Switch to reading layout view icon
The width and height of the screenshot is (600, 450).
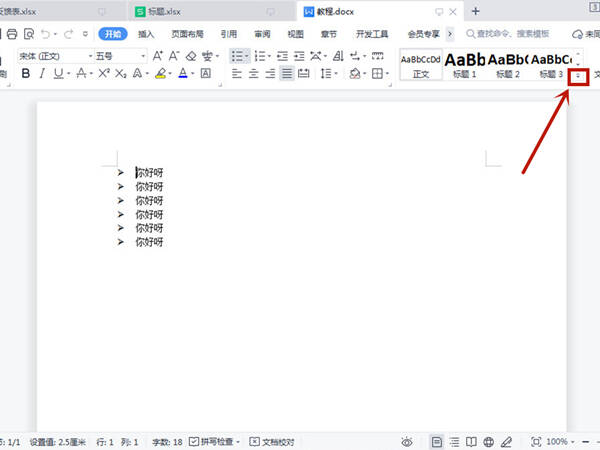tap(471, 442)
